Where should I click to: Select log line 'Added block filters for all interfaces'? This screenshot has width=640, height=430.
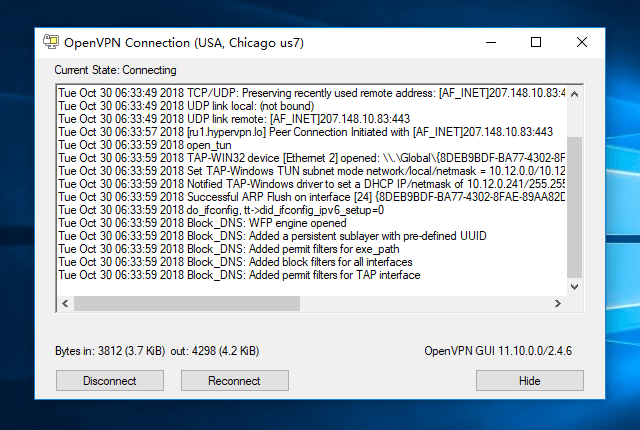pos(235,263)
